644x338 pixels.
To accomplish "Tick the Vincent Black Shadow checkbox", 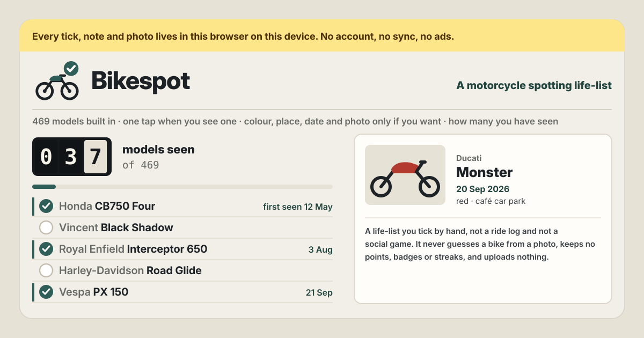I will 46,227.
